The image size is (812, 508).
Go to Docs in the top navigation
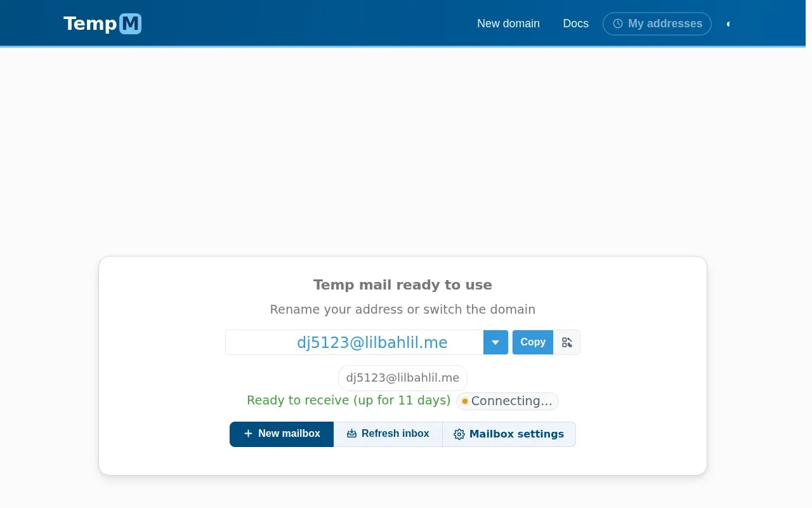[x=575, y=23]
